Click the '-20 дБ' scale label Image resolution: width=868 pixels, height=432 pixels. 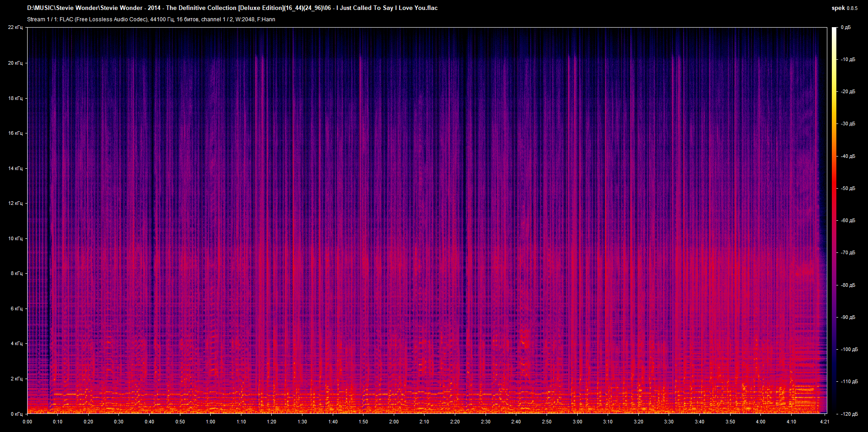coord(848,92)
